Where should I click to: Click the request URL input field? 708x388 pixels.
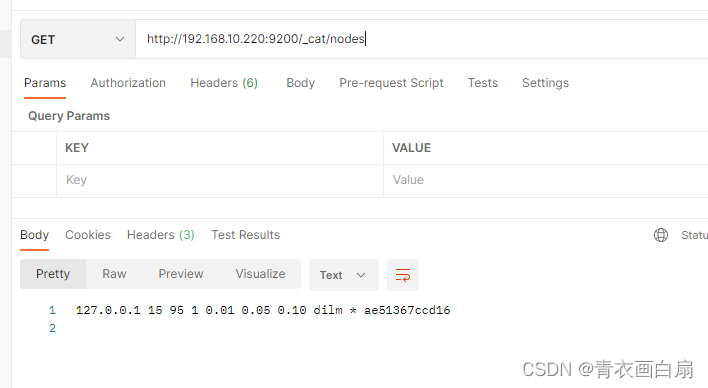421,39
